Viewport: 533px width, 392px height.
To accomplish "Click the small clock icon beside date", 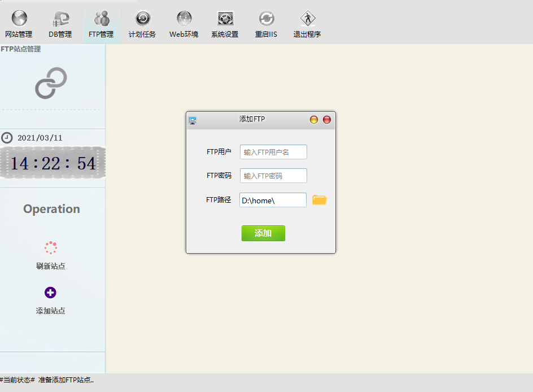I will pos(7,138).
